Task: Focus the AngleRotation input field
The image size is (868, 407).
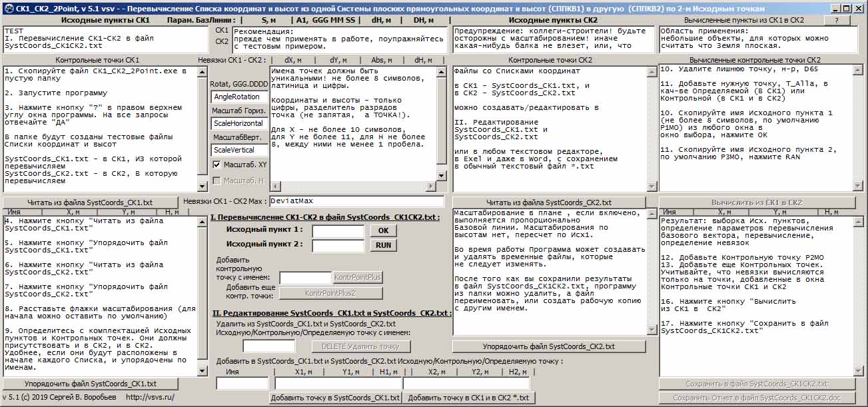Action: (238, 97)
